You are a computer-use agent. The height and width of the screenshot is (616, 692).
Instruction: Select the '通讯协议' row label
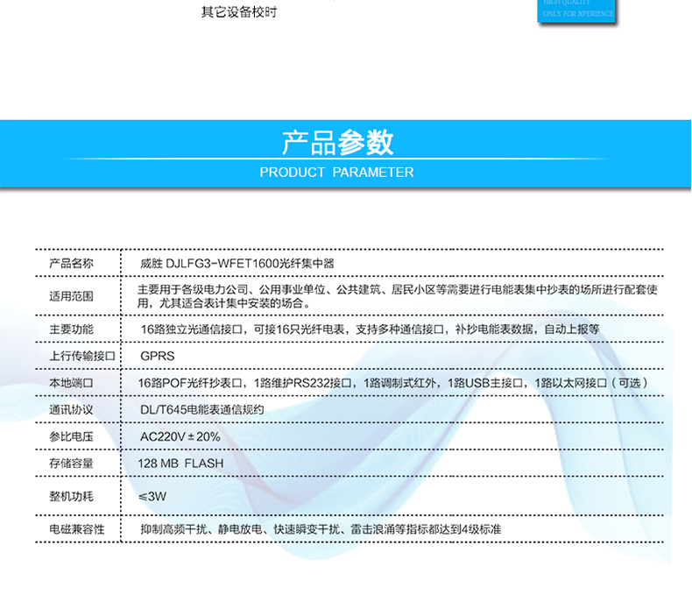(x=71, y=410)
